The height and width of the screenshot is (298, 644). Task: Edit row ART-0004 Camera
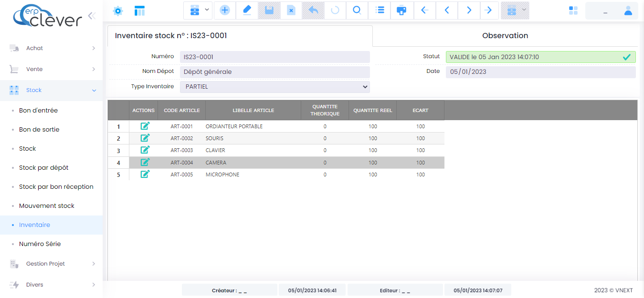tap(145, 162)
